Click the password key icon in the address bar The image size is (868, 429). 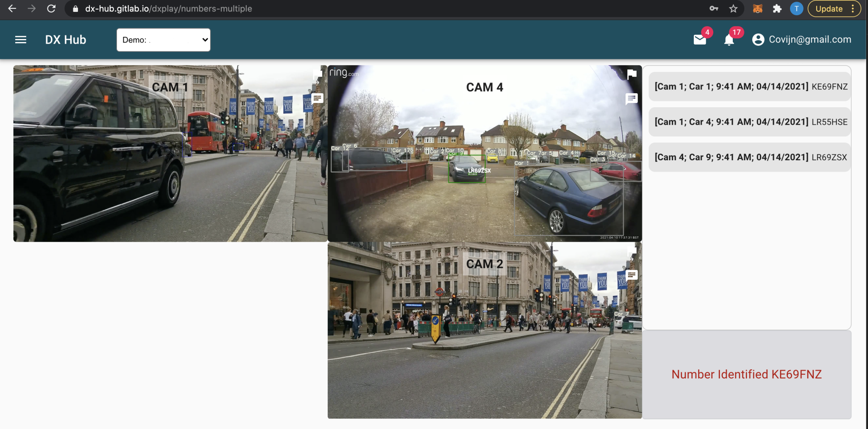pyautogui.click(x=713, y=8)
